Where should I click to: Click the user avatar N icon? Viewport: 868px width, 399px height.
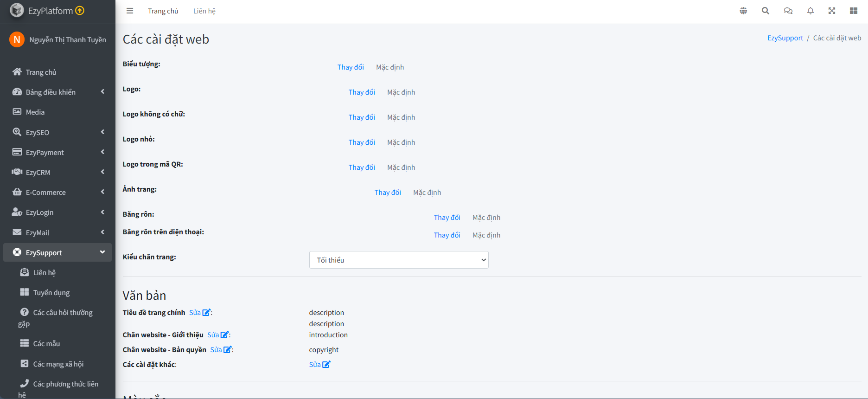point(17,39)
